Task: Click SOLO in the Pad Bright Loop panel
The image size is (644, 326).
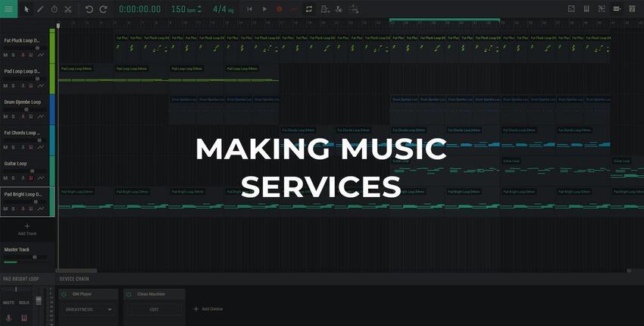Action: pyautogui.click(x=23, y=302)
